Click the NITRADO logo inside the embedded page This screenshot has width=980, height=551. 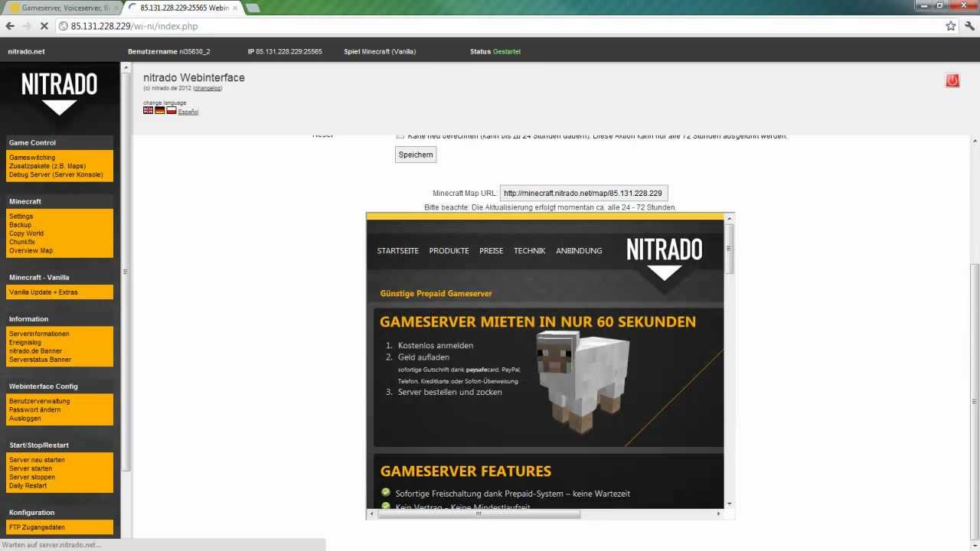(x=664, y=259)
